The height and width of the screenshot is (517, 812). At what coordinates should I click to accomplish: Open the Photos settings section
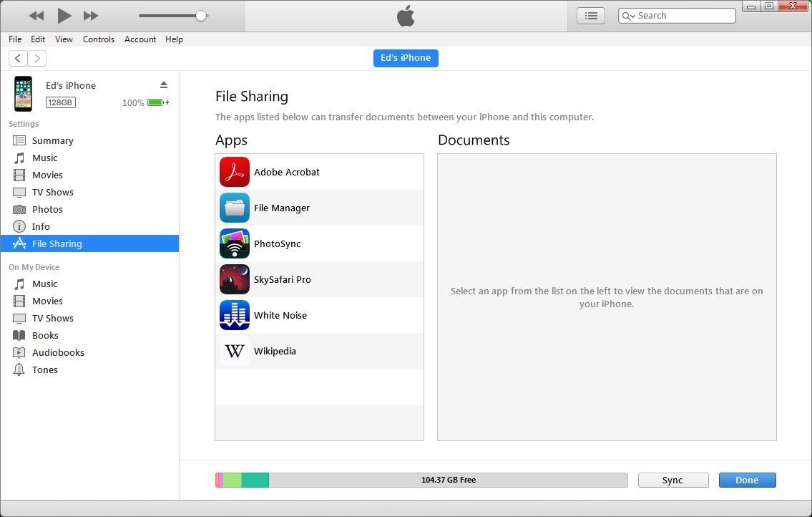point(49,209)
